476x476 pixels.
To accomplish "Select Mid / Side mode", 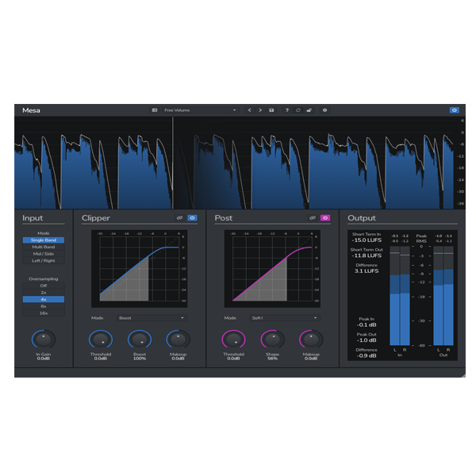I will tap(44, 254).
